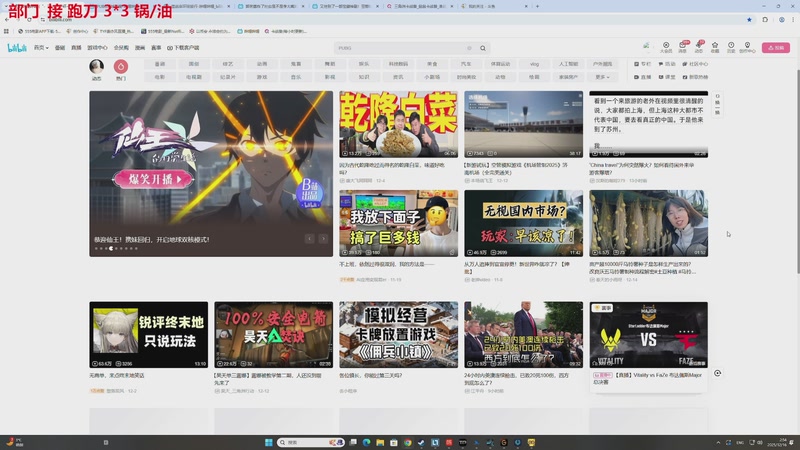Select the 音乐 category tab
The width and height of the screenshot is (800, 450).
(296, 76)
